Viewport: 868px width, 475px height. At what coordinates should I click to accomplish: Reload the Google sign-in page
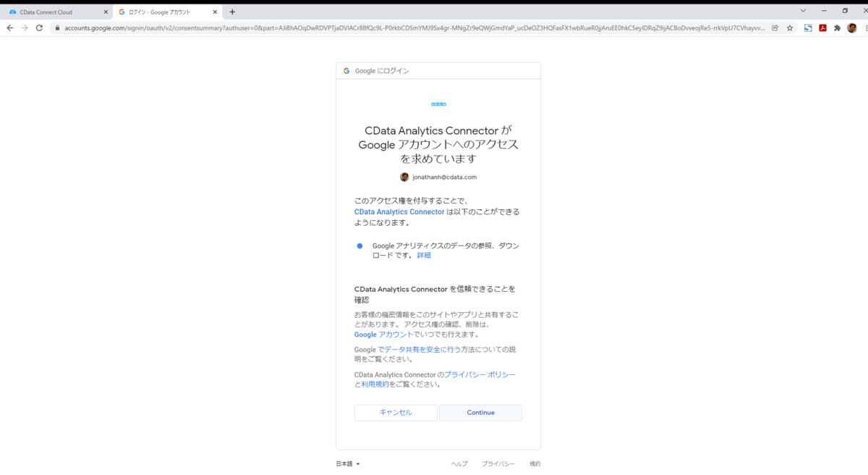(x=39, y=28)
